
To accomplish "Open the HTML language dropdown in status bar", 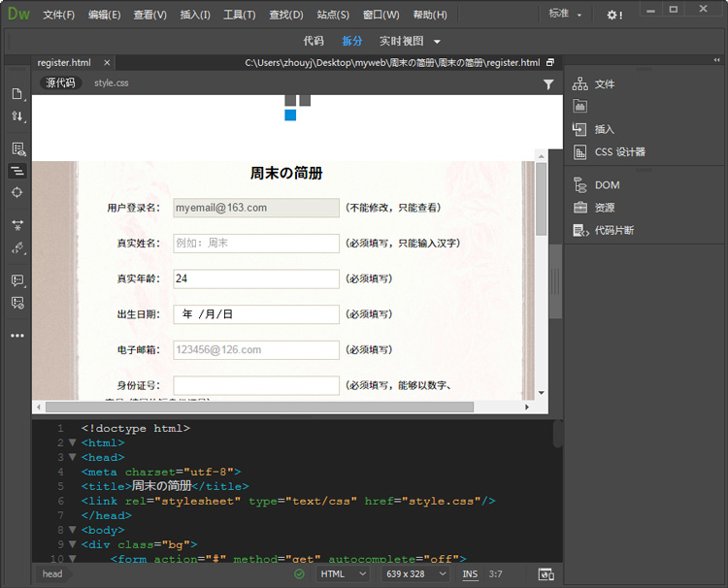I will pyautogui.click(x=343, y=574).
